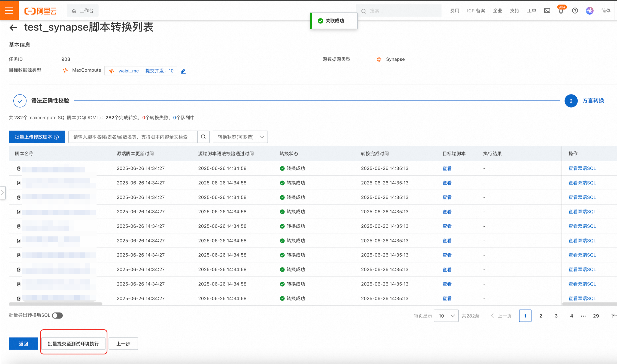Click 查看双端SQL in the first row
The width and height of the screenshot is (617, 364).
coord(582,168)
